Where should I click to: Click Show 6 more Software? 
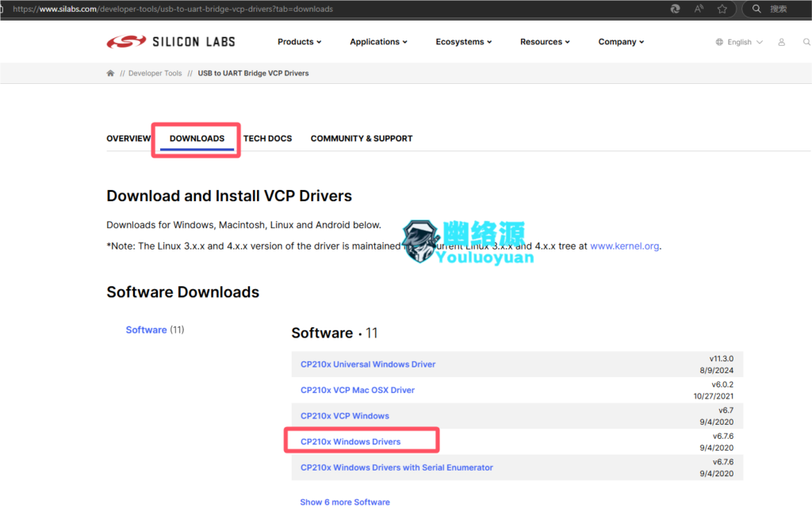click(x=345, y=502)
